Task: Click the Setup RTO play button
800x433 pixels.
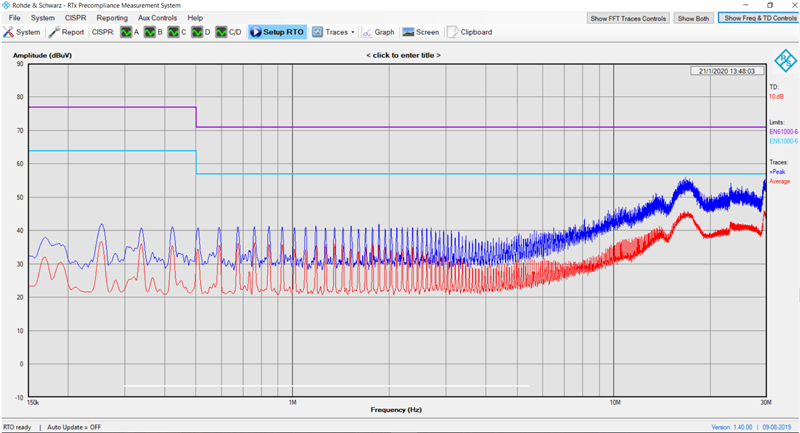Action: pos(277,32)
